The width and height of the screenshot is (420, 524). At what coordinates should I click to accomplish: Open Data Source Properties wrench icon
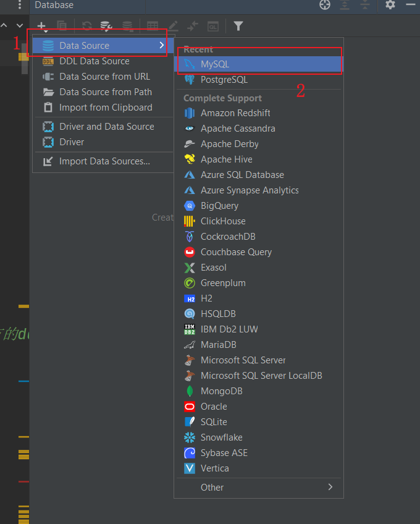pos(106,26)
